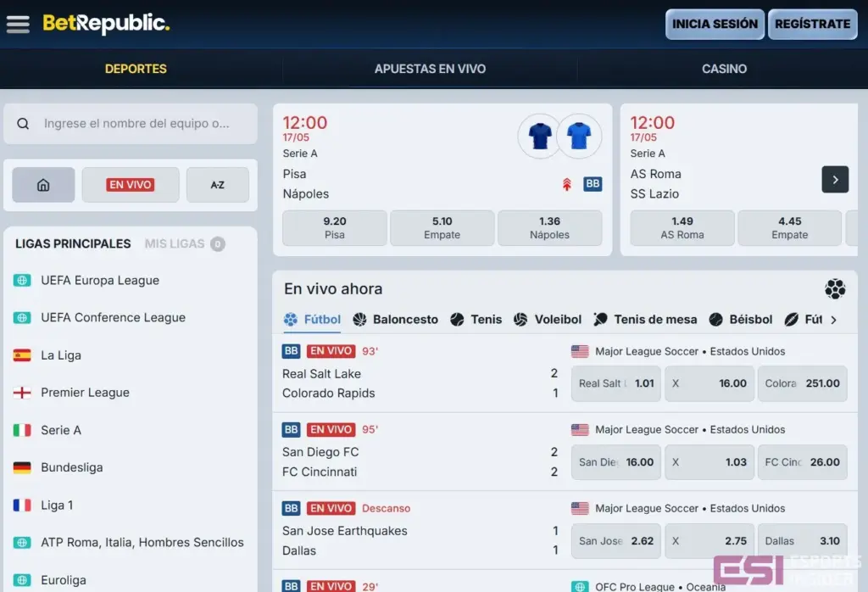Click the red boost arrow icon

pos(566,184)
